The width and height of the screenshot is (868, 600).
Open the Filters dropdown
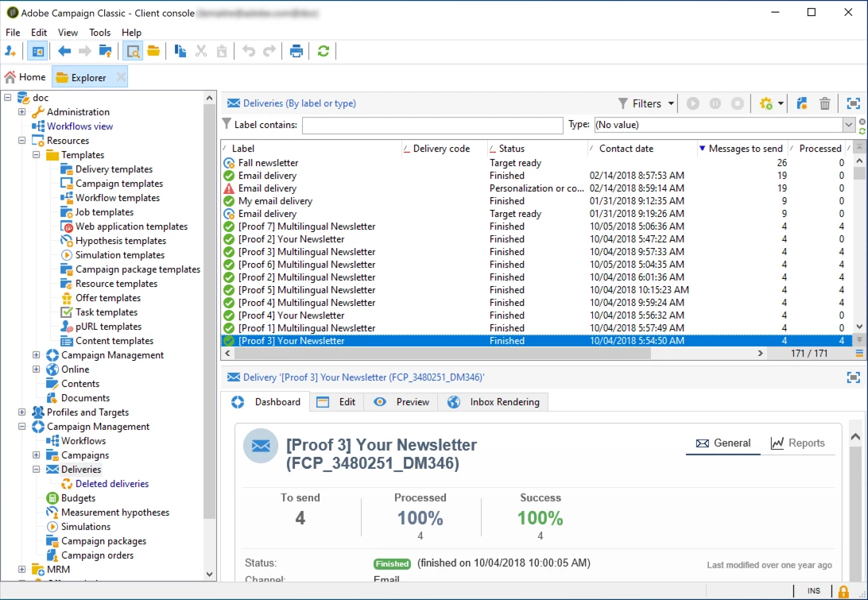(x=646, y=103)
